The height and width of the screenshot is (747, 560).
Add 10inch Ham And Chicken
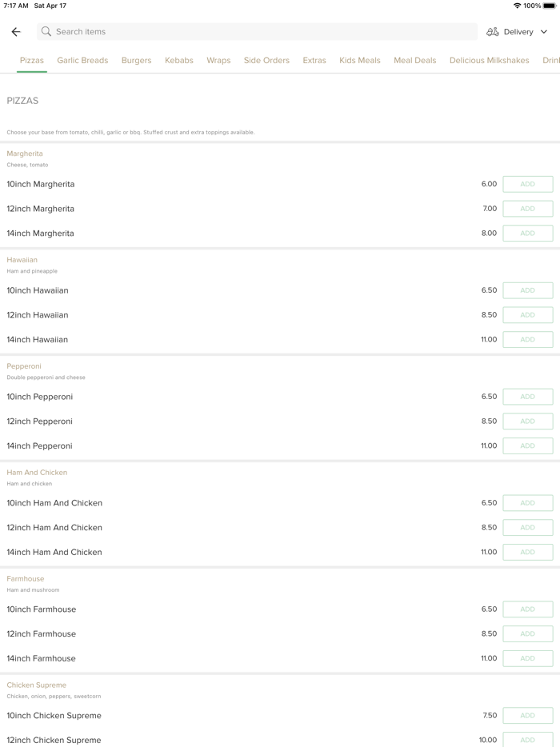coord(527,503)
